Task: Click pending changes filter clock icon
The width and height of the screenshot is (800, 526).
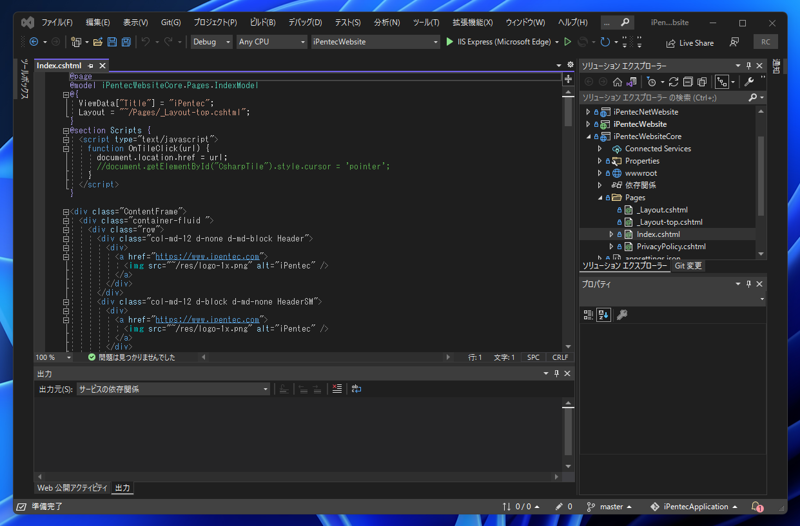Action: 652,82
